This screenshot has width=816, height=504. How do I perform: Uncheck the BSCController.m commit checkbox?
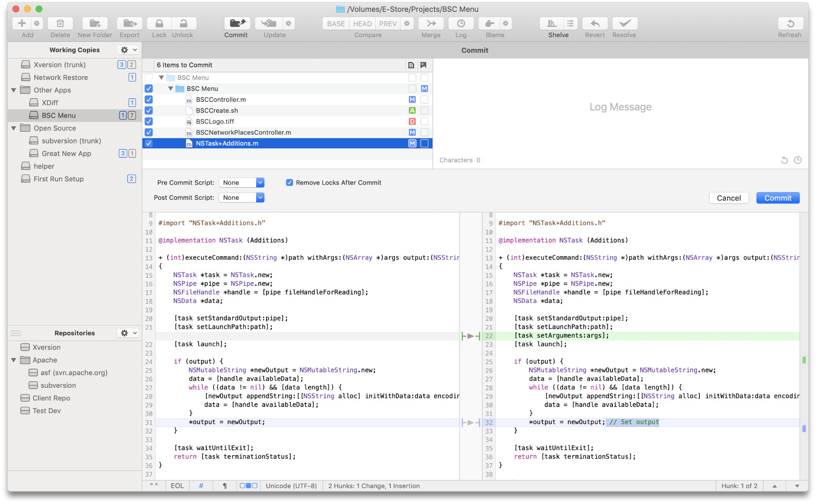149,99
